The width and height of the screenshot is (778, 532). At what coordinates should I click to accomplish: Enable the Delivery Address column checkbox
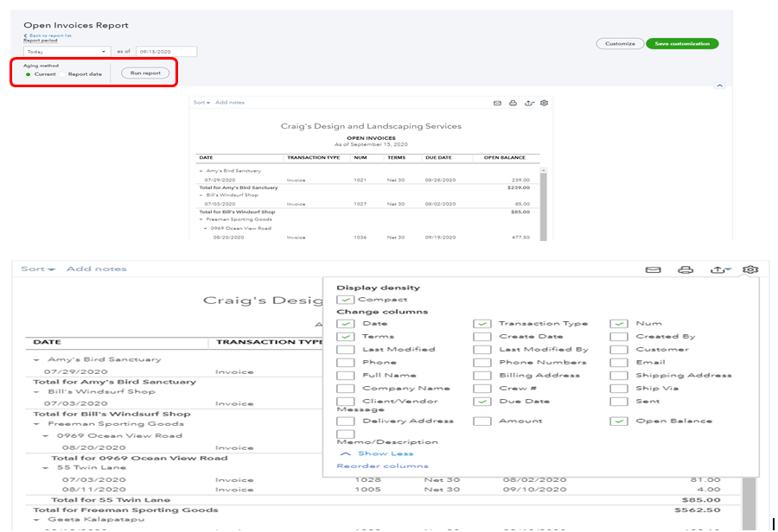pyautogui.click(x=345, y=421)
